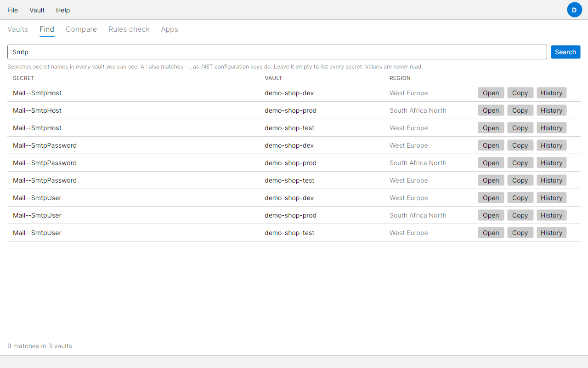Open Mail--SmtpPassword in demo-shop-test

pos(491,180)
